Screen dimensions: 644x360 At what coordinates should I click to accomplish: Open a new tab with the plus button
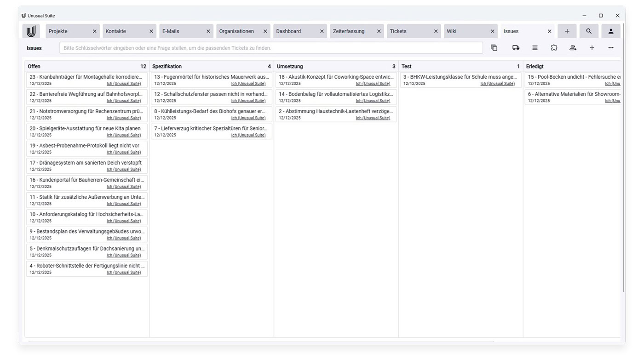coord(567,31)
